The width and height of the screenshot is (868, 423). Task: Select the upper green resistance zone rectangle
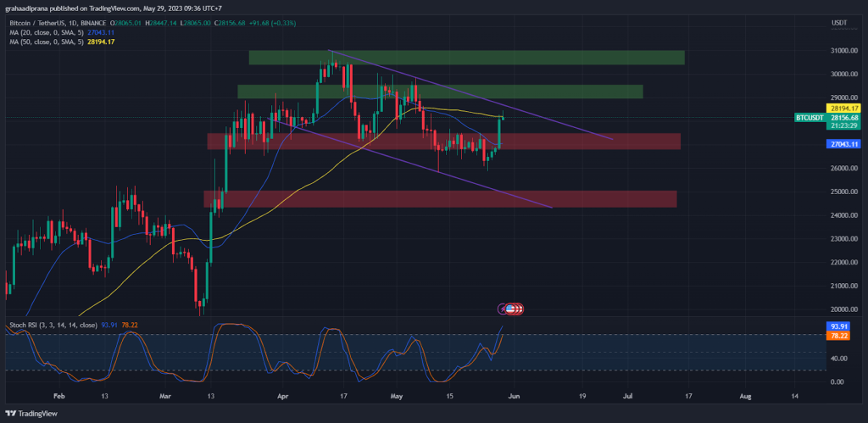[x=467, y=58]
